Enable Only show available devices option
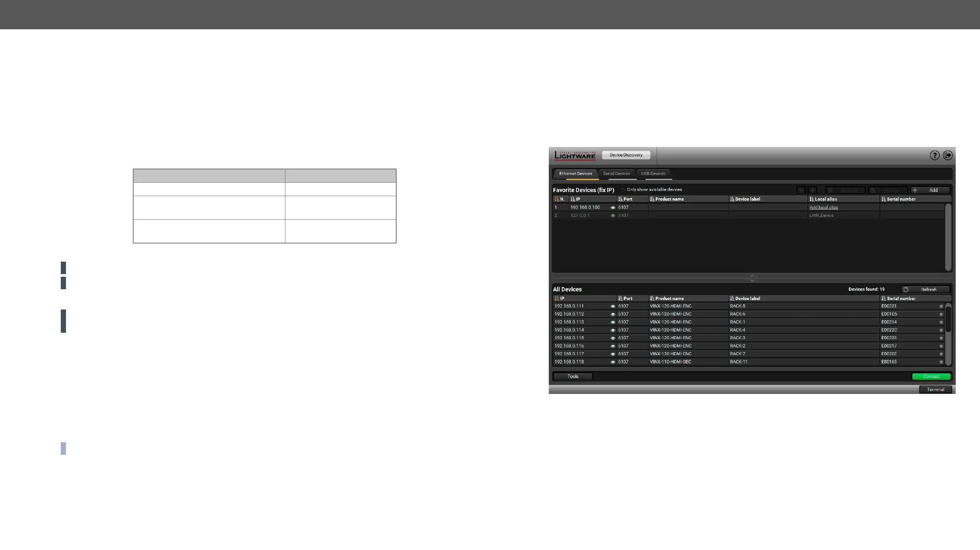Image resolution: width=980 pixels, height=550 pixels. (623, 190)
